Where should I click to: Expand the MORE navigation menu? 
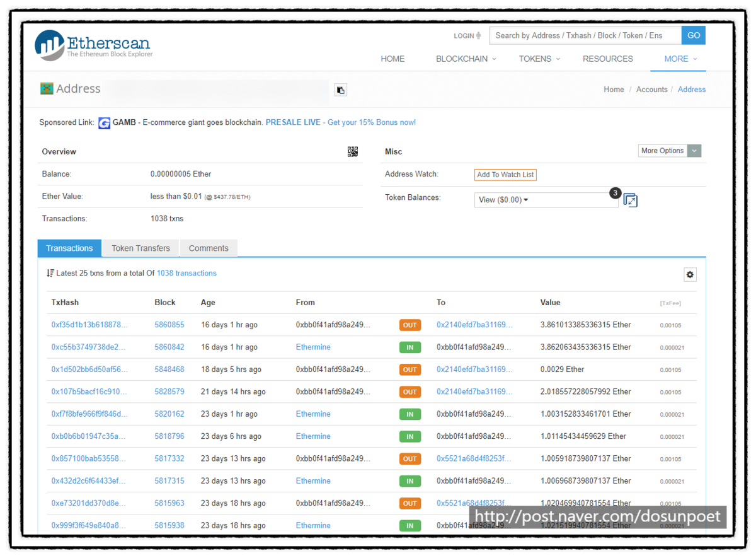(680, 59)
